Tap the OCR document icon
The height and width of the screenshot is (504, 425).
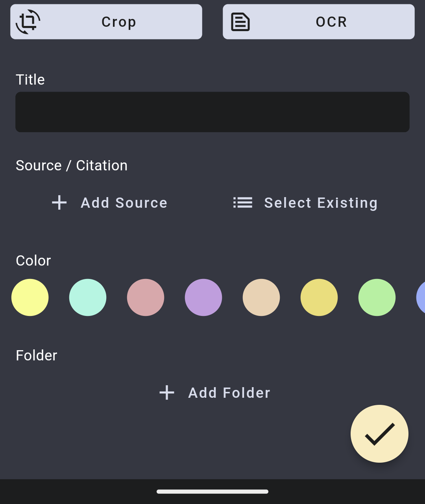(240, 22)
